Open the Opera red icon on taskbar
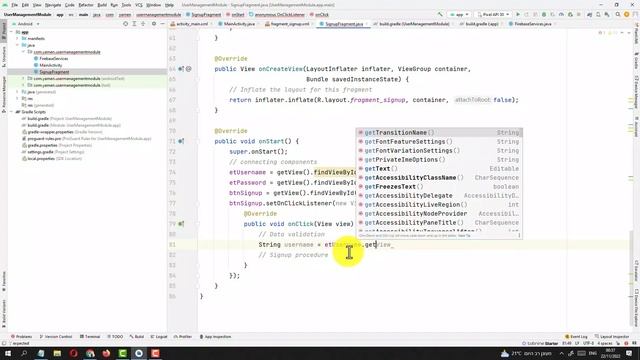This screenshot has width=640, height=360. point(73,353)
